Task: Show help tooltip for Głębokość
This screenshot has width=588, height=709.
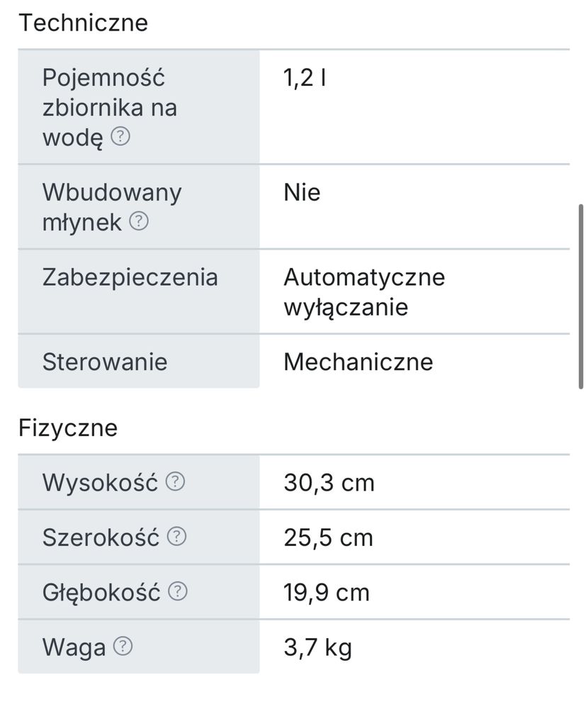Action: pyautogui.click(x=178, y=591)
